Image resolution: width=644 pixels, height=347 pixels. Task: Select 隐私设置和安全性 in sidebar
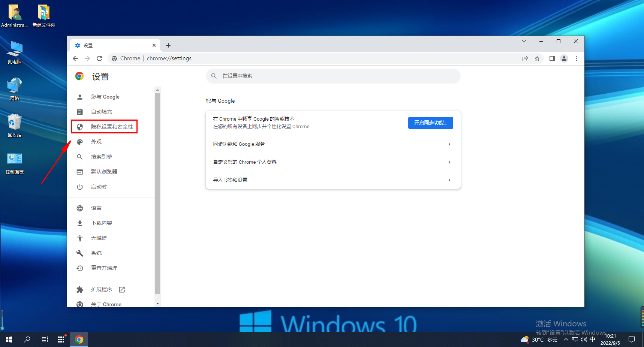pos(112,127)
